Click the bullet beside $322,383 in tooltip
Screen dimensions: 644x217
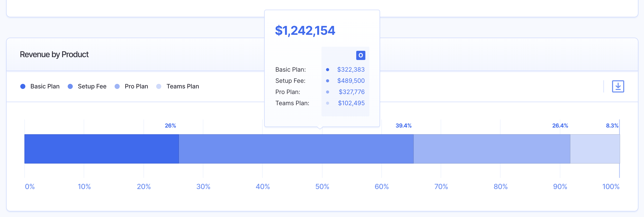(x=328, y=70)
